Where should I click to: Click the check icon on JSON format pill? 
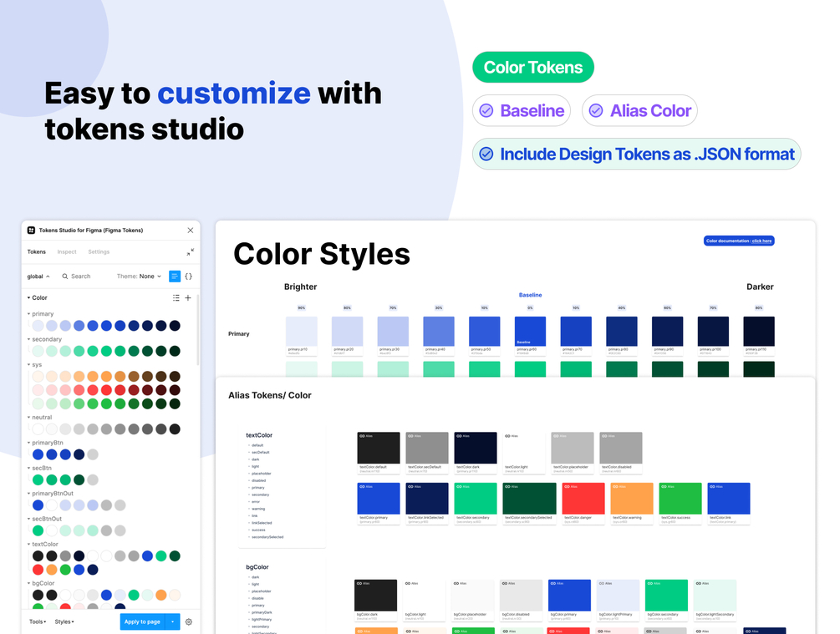[x=486, y=155]
